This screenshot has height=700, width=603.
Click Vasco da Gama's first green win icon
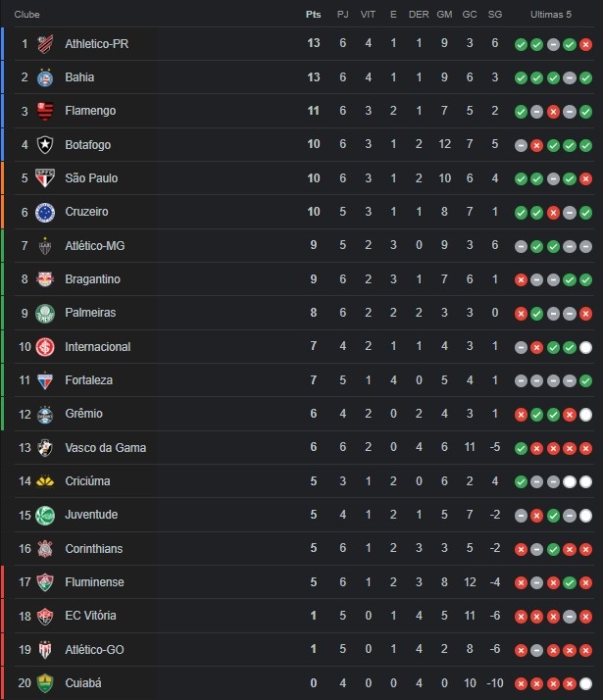521,448
